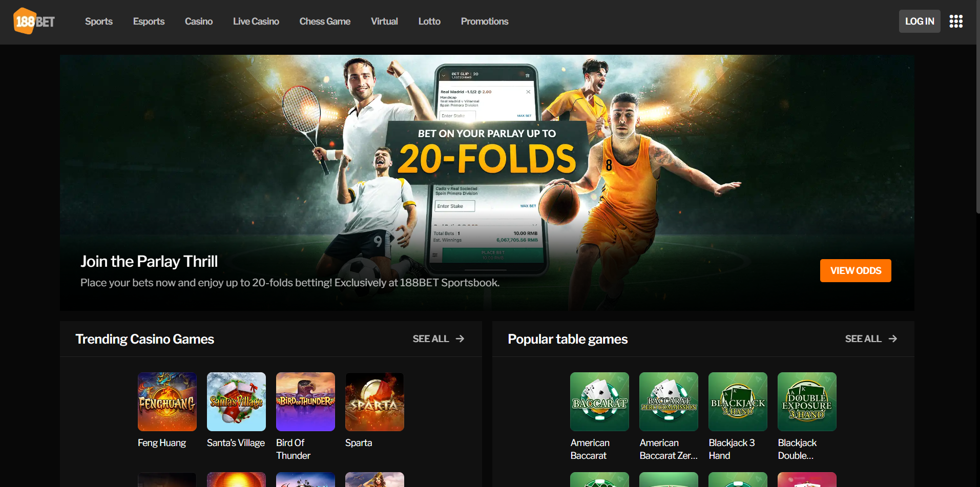The height and width of the screenshot is (487, 980).
Task: Click the 188BET logo
Action: (x=34, y=21)
